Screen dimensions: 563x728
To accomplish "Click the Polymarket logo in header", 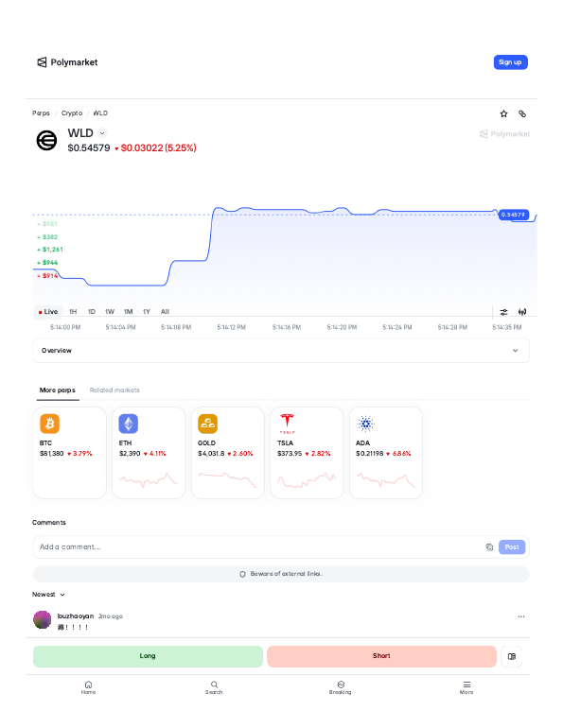I will click(67, 62).
